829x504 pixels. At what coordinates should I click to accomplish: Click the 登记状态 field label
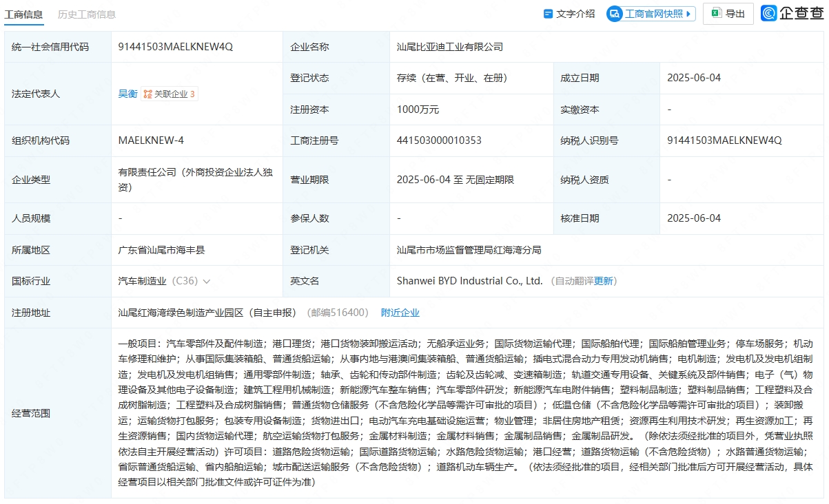tap(309, 78)
